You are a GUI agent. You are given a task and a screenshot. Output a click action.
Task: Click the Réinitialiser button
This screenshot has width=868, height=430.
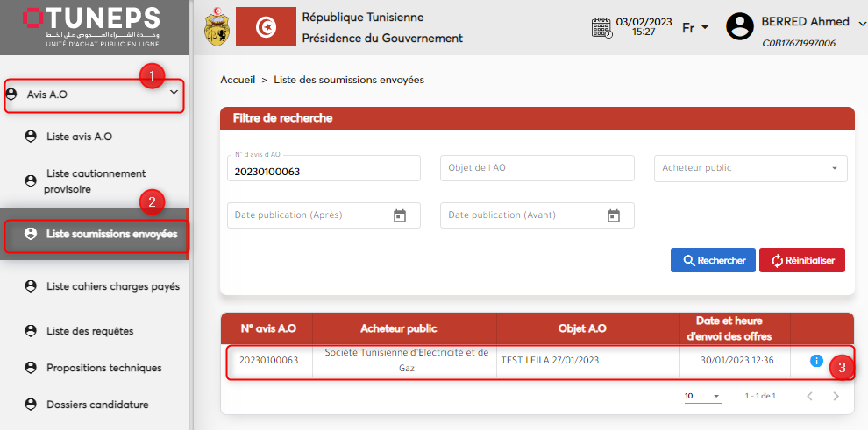(801, 260)
